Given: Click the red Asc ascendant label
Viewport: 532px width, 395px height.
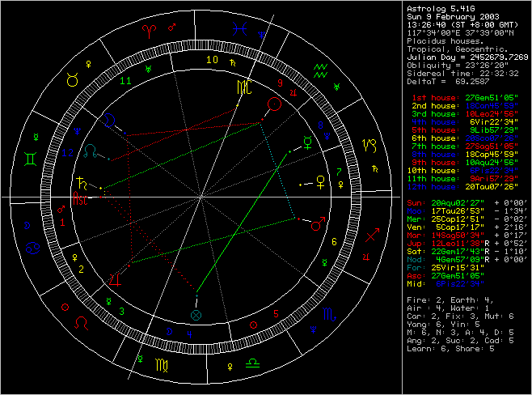Looking at the screenshot, I should pos(82,197).
